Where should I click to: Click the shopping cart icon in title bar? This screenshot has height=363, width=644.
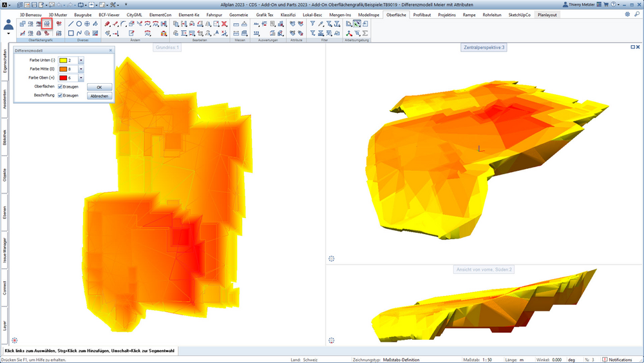(x=606, y=5)
